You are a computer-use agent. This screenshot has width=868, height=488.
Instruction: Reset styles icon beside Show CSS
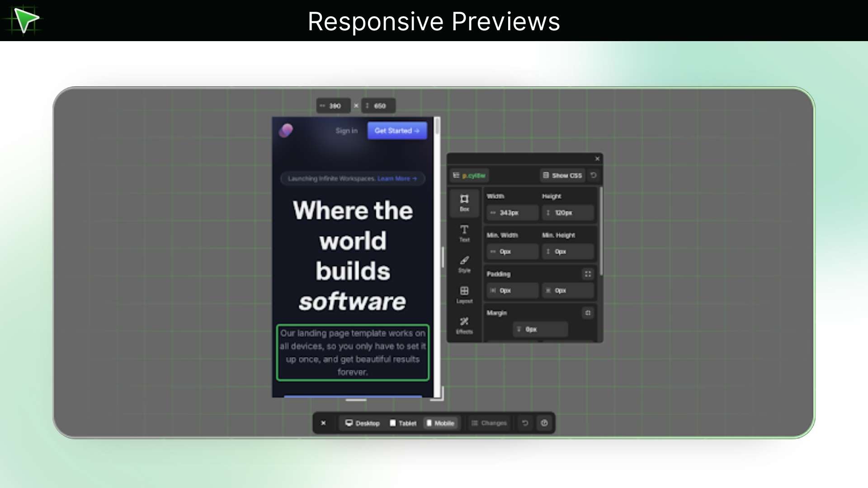tap(594, 175)
